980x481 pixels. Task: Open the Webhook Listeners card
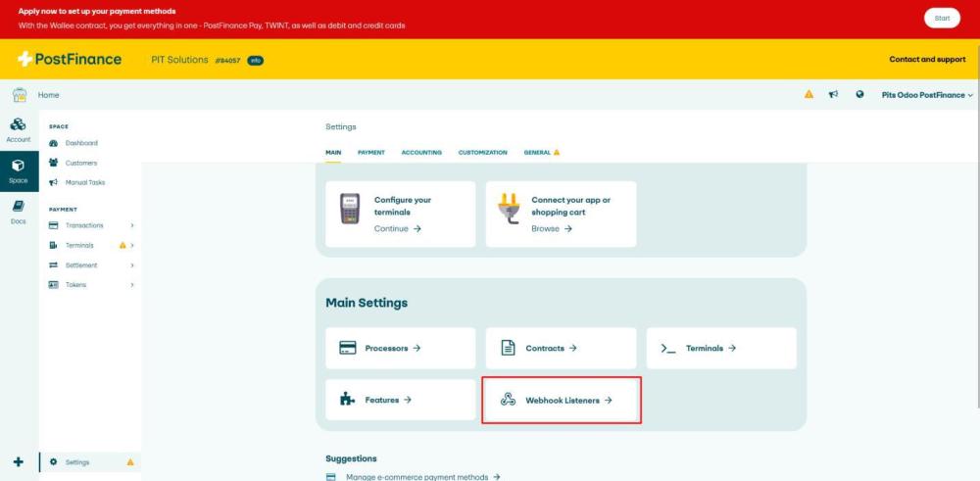[561, 400]
